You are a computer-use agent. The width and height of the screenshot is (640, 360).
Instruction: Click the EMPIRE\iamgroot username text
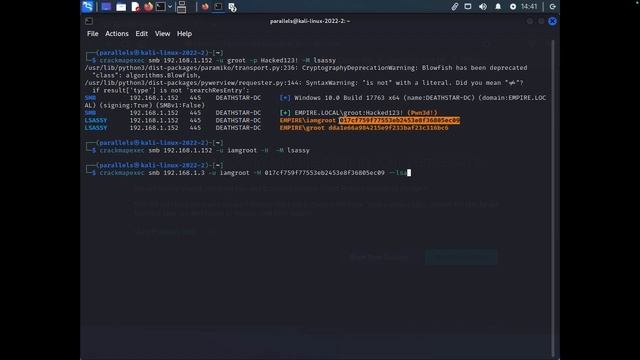[x=308, y=120]
